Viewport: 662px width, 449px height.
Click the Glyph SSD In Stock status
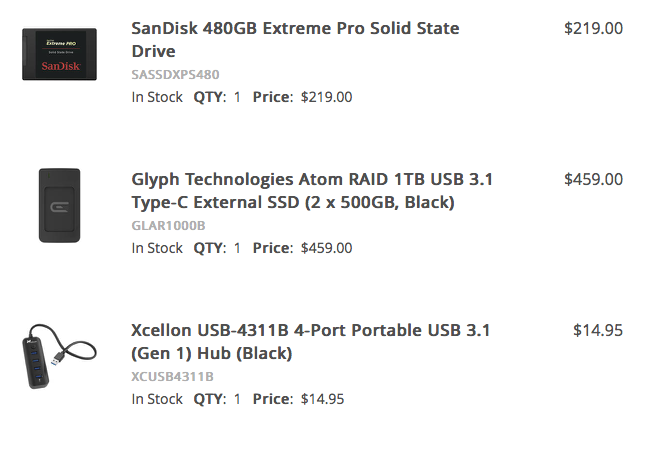[x=157, y=248]
